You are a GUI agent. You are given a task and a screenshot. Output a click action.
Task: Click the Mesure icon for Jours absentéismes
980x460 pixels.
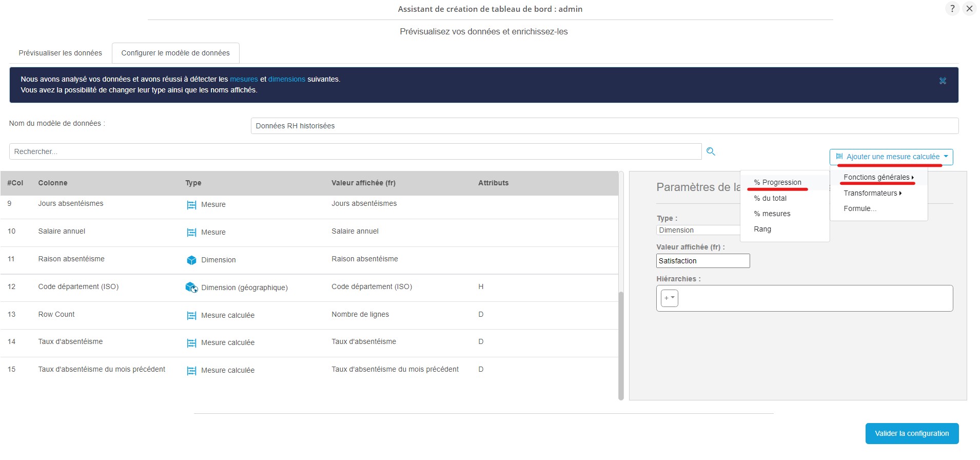tap(191, 205)
